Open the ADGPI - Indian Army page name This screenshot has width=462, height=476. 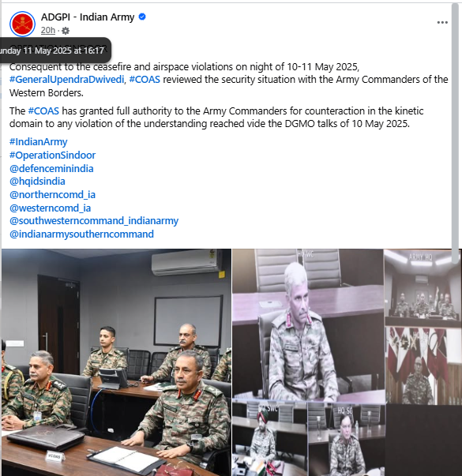click(x=88, y=17)
